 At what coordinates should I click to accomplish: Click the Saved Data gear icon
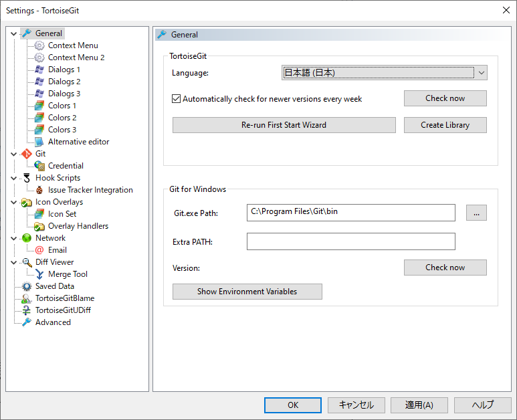[x=26, y=286]
